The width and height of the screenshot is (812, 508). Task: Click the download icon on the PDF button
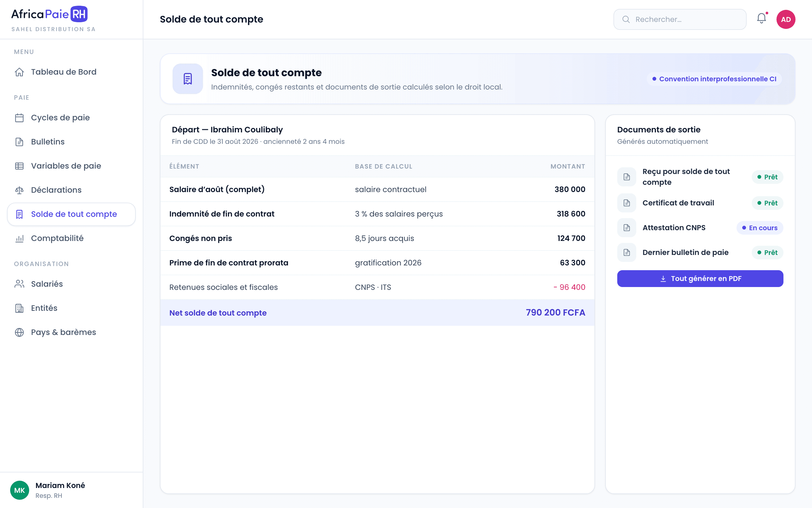click(663, 279)
